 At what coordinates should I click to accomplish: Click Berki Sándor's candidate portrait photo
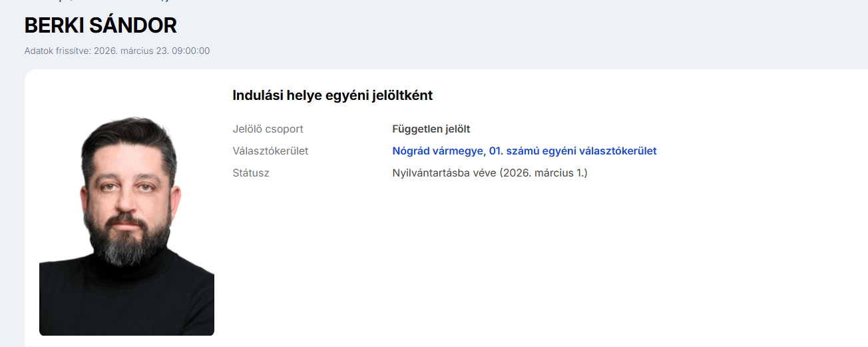coord(126,226)
